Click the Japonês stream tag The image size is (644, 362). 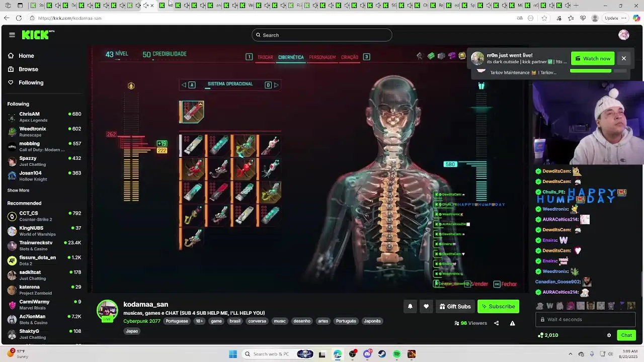point(372,321)
